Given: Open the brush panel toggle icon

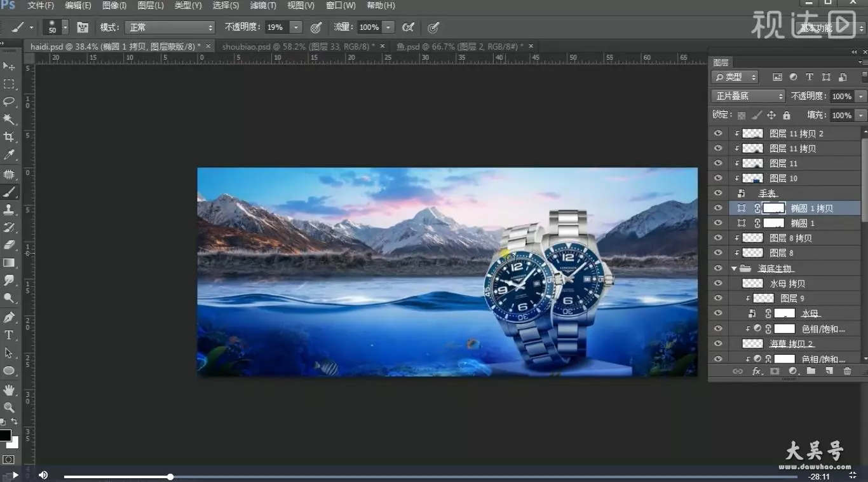Looking at the screenshot, I should tap(83, 27).
